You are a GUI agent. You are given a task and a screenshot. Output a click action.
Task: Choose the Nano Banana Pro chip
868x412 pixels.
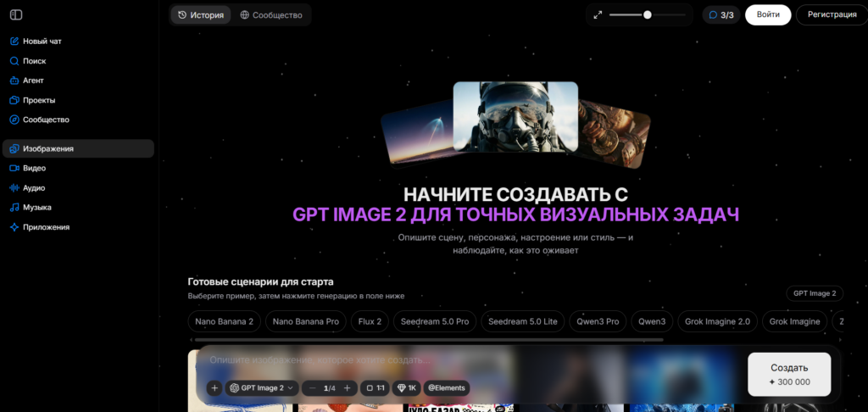(305, 321)
